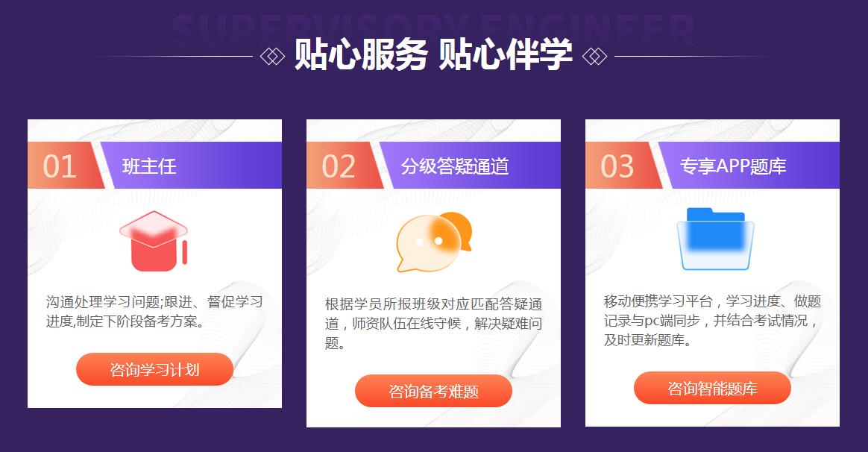The height and width of the screenshot is (452, 868).
Task: Select the 分级答疑通道 purple header
Action: coord(470,165)
